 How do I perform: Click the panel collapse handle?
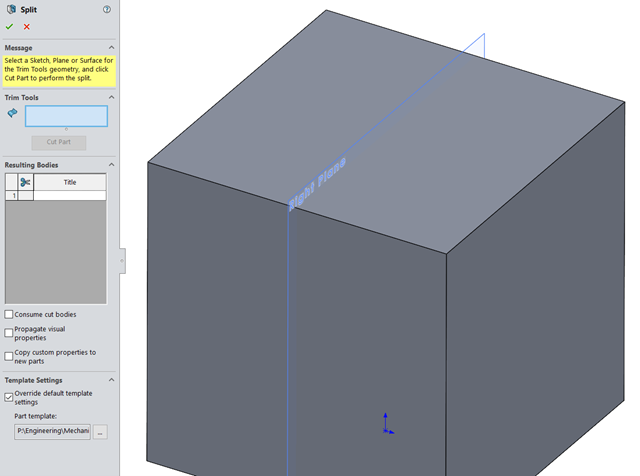(122, 260)
